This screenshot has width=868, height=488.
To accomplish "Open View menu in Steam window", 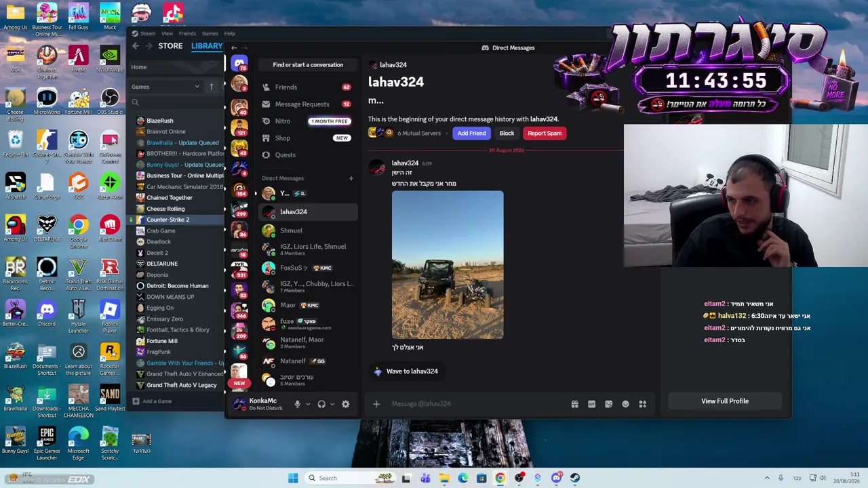I will pos(167,33).
